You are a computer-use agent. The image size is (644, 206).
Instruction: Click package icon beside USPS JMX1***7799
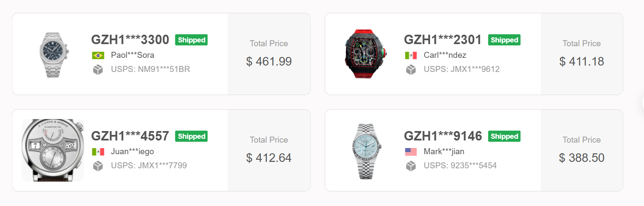(98, 166)
